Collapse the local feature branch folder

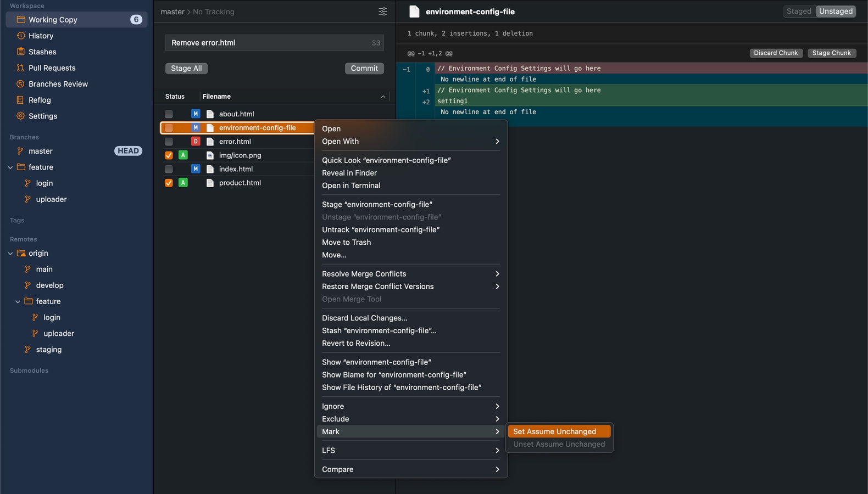(10, 167)
